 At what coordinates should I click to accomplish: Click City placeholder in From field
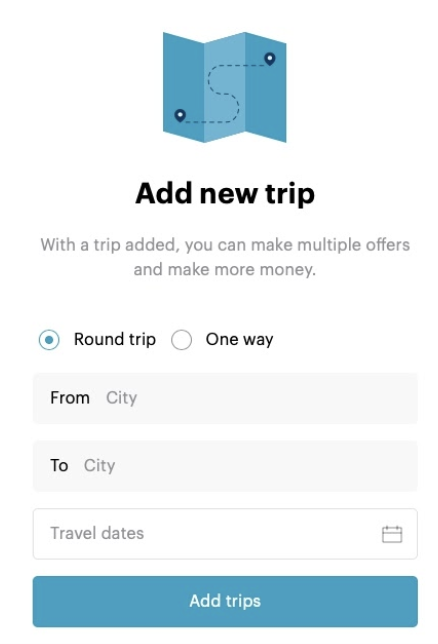point(122,398)
